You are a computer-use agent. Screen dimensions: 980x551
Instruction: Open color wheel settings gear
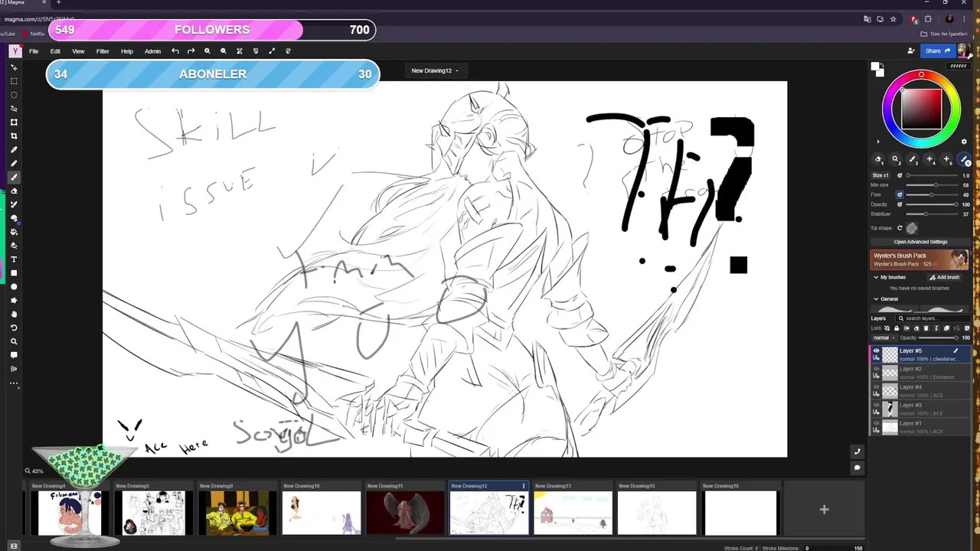964,142
